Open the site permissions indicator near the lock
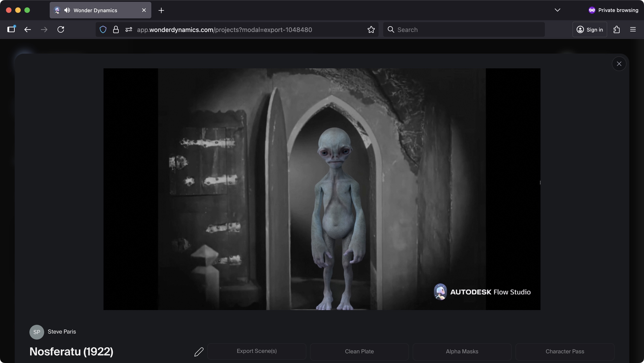 click(129, 29)
